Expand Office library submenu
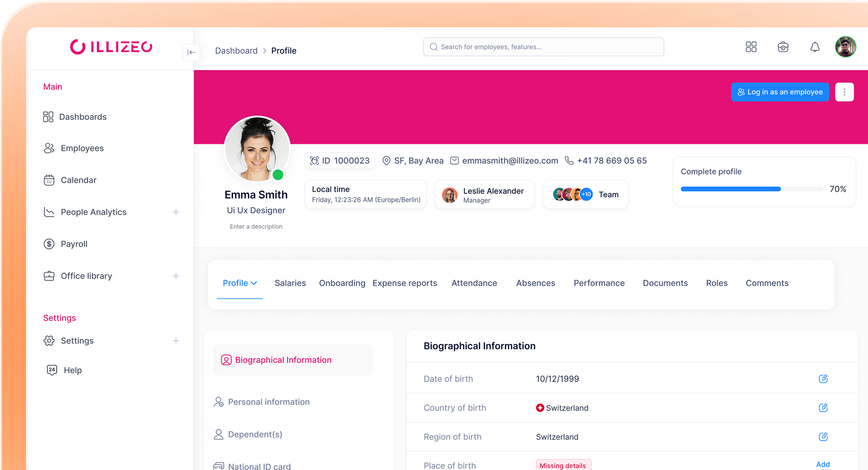This screenshot has height=470, width=868. tap(176, 276)
